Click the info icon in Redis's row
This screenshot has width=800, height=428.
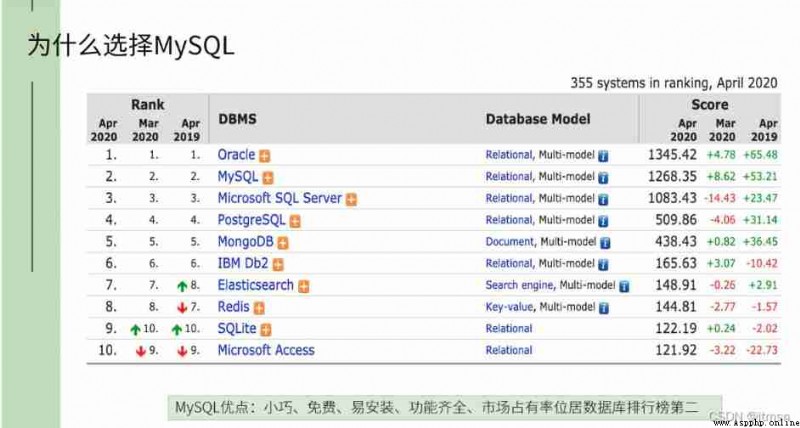(x=604, y=308)
